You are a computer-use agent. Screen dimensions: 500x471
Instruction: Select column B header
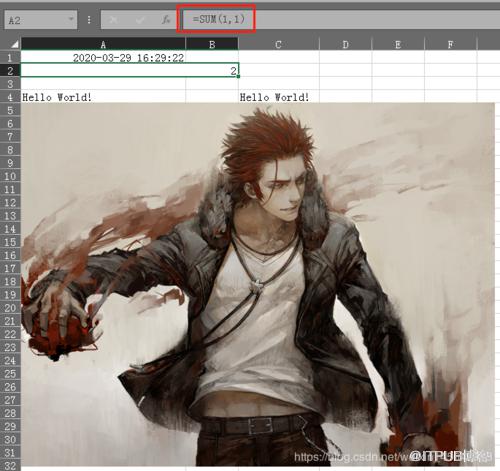(x=212, y=44)
